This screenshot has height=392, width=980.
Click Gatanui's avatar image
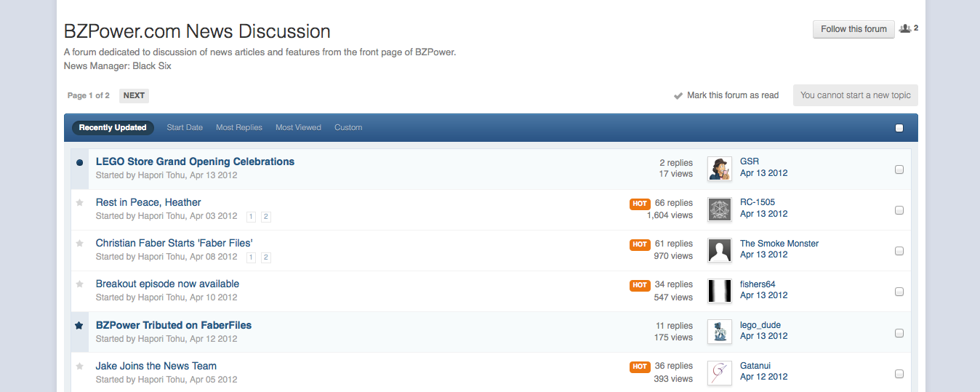pos(720,372)
